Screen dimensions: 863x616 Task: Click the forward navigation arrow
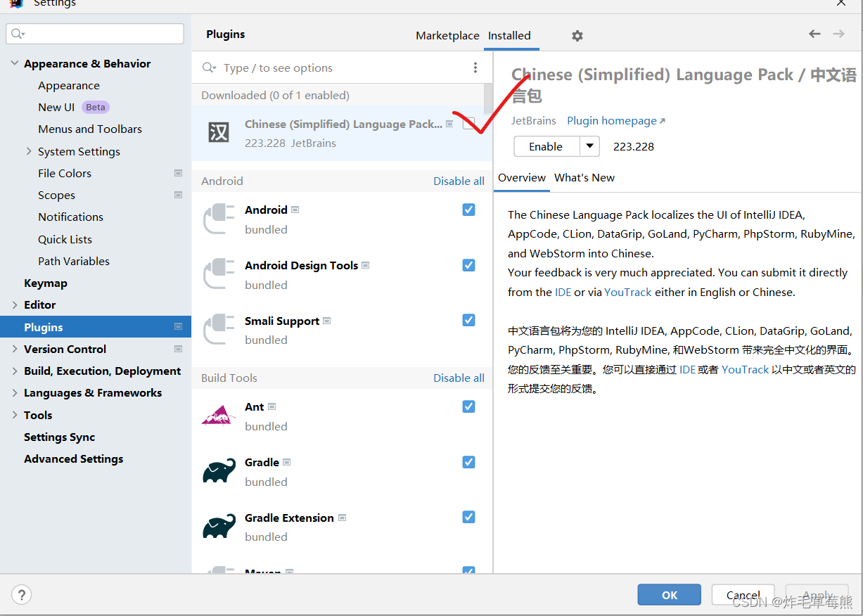pyautogui.click(x=838, y=34)
